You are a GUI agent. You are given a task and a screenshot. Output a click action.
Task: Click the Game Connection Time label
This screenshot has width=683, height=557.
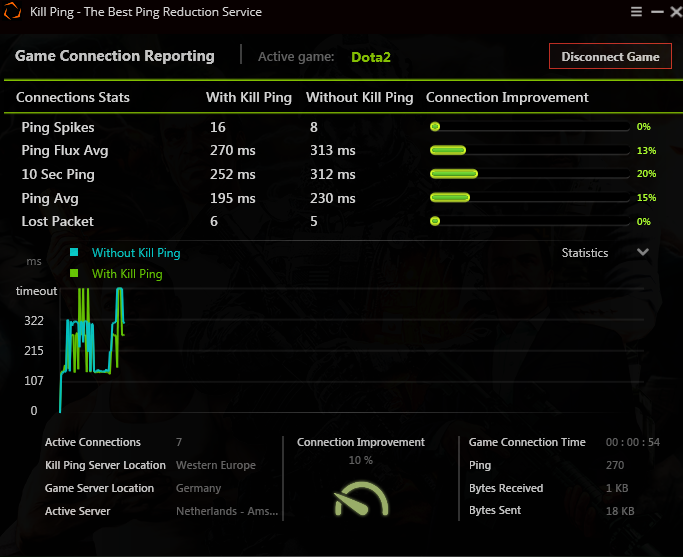[527, 442]
